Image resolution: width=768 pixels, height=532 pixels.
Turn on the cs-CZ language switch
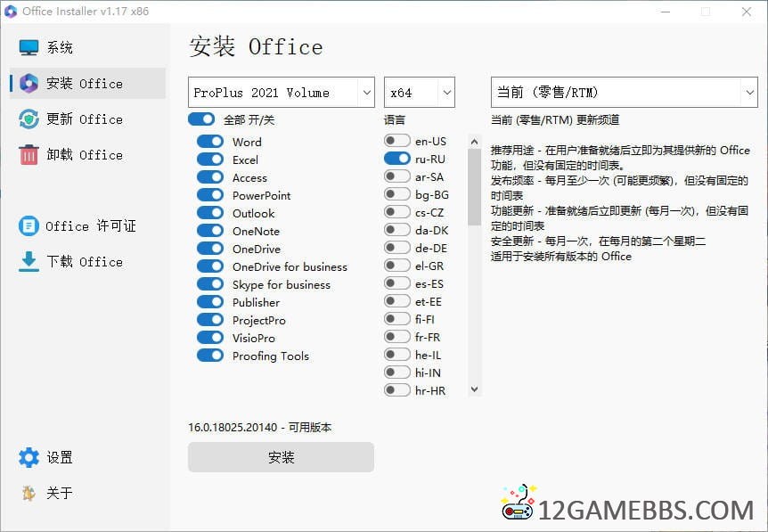[x=397, y=212]
